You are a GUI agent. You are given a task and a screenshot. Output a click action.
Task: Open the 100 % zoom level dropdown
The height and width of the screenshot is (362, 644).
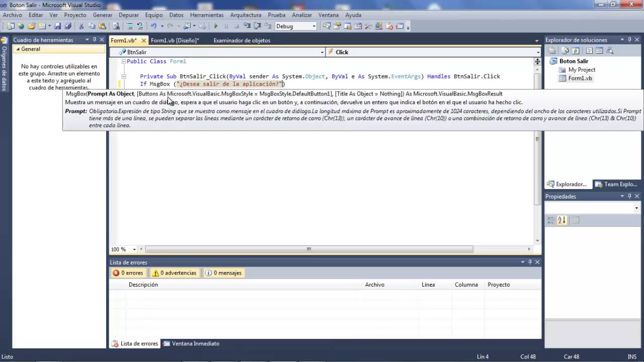(x=124, y=249)
